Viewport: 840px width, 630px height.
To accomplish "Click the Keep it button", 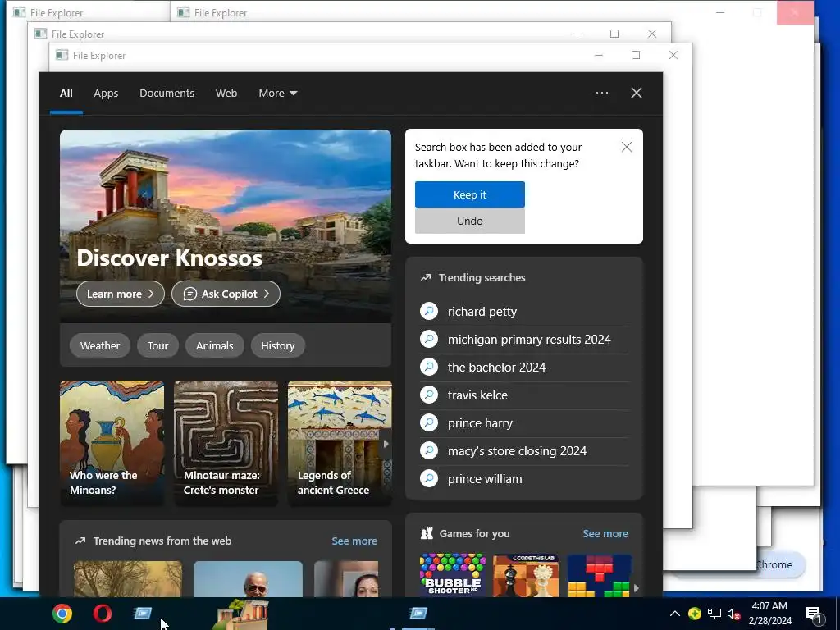I will [470, 194].
